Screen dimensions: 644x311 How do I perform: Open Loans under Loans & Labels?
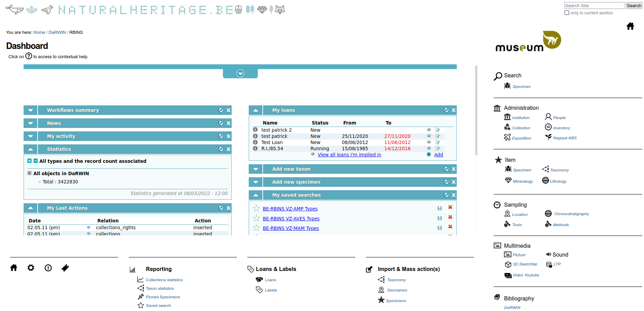(x=270, y=280)
